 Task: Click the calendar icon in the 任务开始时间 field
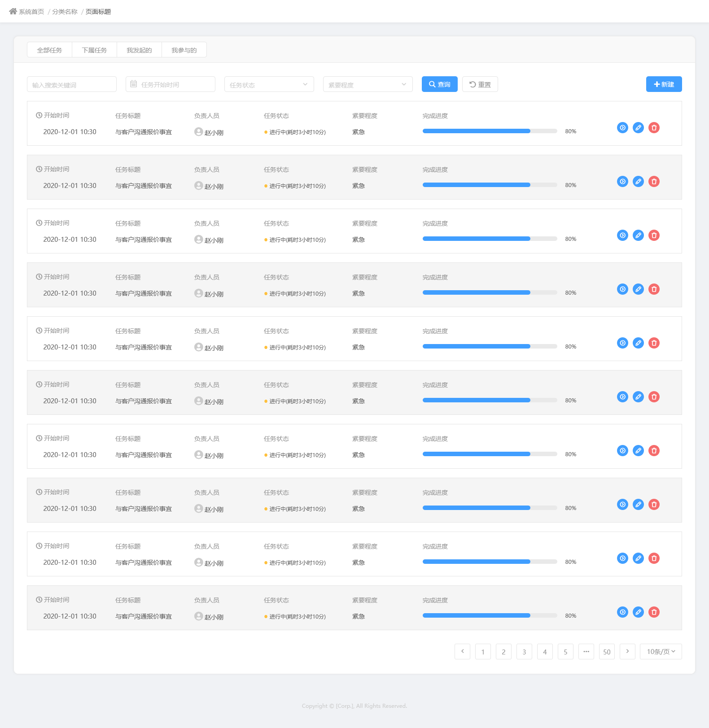pyautogui.click(x=134, y=84)
